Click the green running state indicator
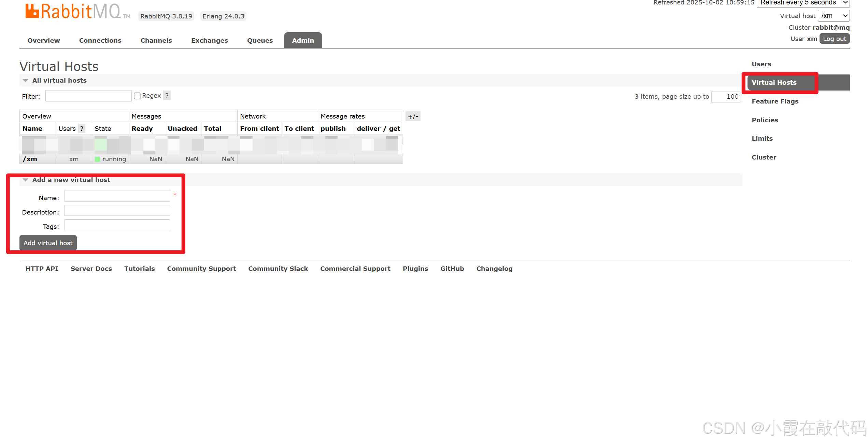The width and height of the screenshot is (868, 442). tap(98, 159)
